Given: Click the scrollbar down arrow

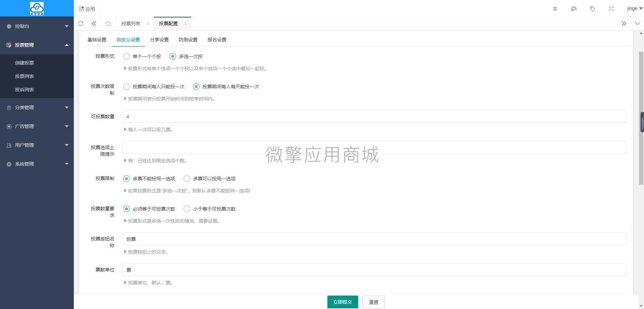Looking at the screenshot, I should coord(641,306).
